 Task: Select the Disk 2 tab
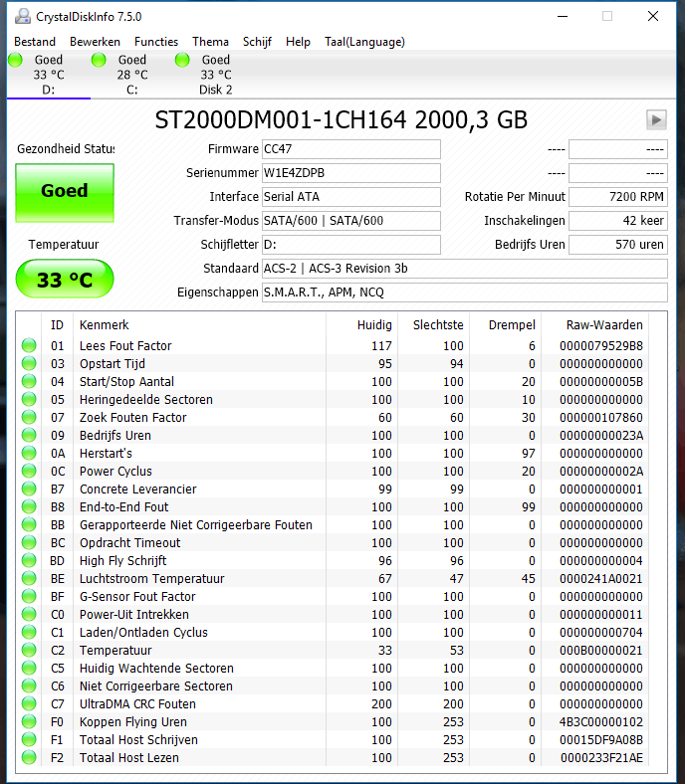216,75
